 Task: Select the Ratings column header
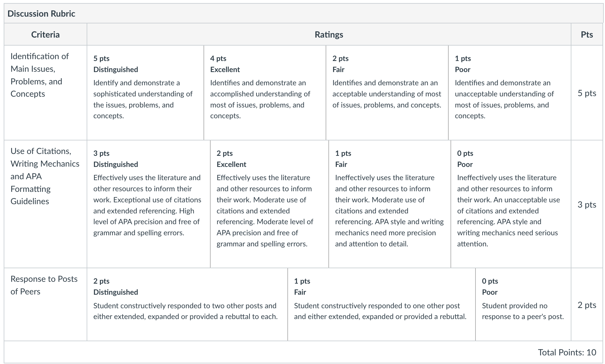(x=329, y=34)
